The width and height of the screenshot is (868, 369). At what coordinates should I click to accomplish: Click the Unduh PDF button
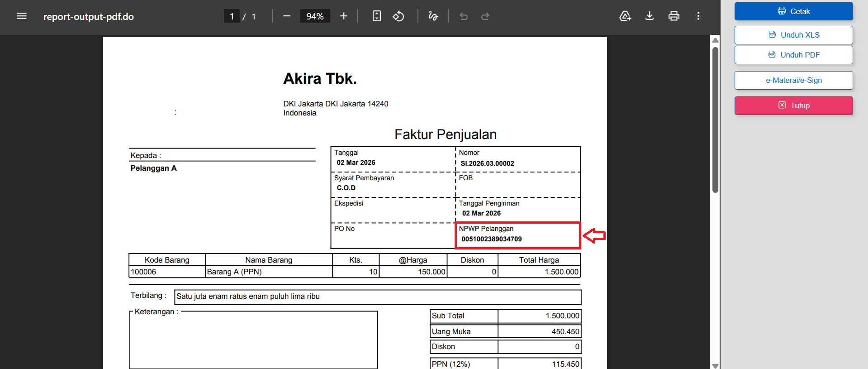click(793, 55)
